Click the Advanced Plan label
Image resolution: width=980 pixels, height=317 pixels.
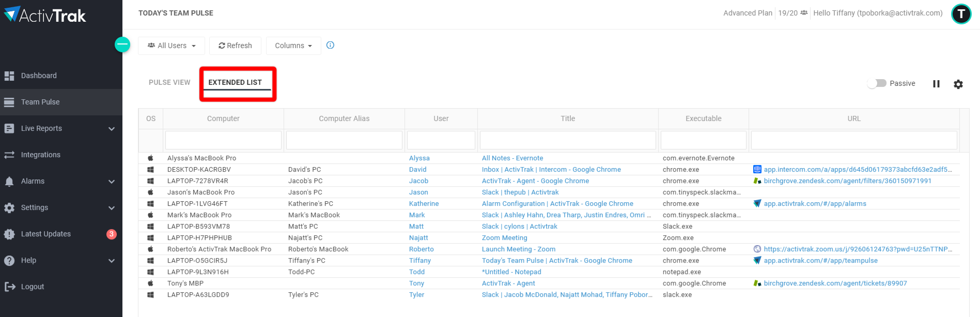point(748,13)
